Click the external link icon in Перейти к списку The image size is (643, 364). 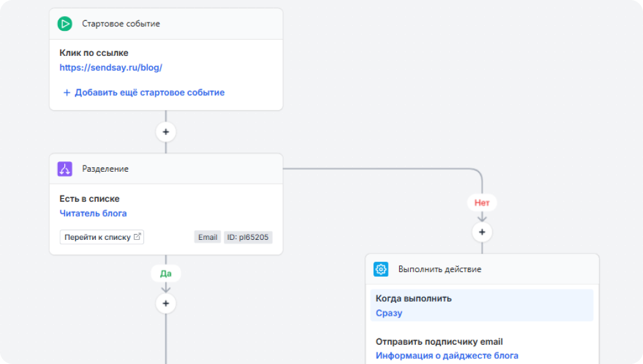(x=137, y=237)
